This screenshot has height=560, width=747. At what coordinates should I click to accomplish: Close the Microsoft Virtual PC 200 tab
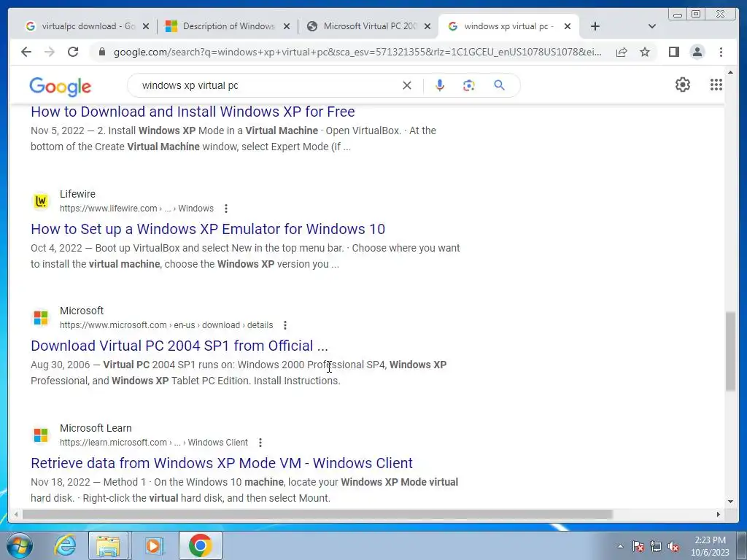tap(427, 26)
